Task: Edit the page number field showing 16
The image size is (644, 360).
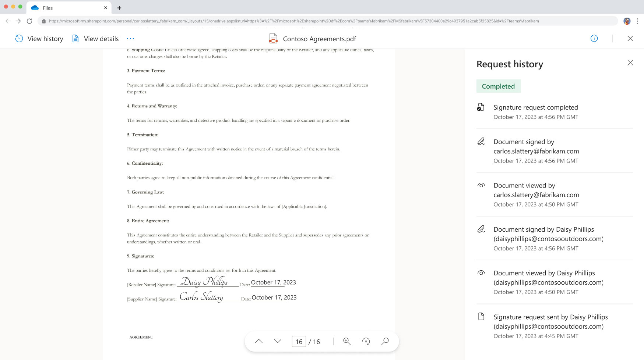Action: click(x=299, y=341)
